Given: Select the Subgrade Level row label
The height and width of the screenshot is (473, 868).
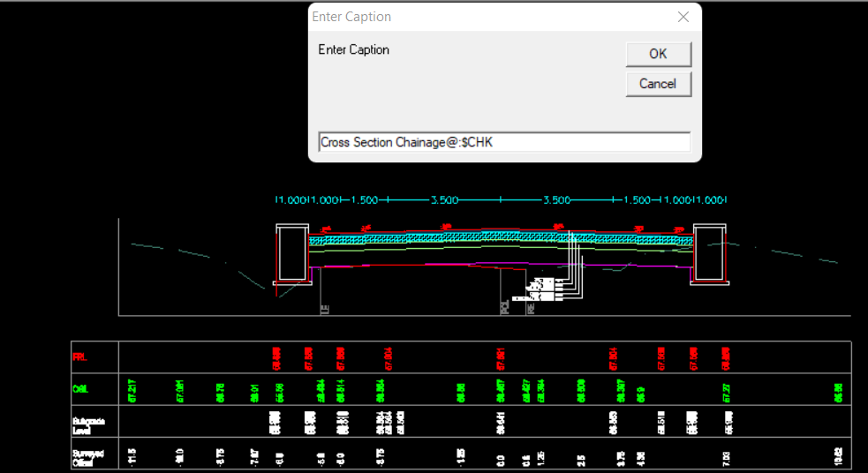Looking at the screenshot, I should tap(88, 424).
